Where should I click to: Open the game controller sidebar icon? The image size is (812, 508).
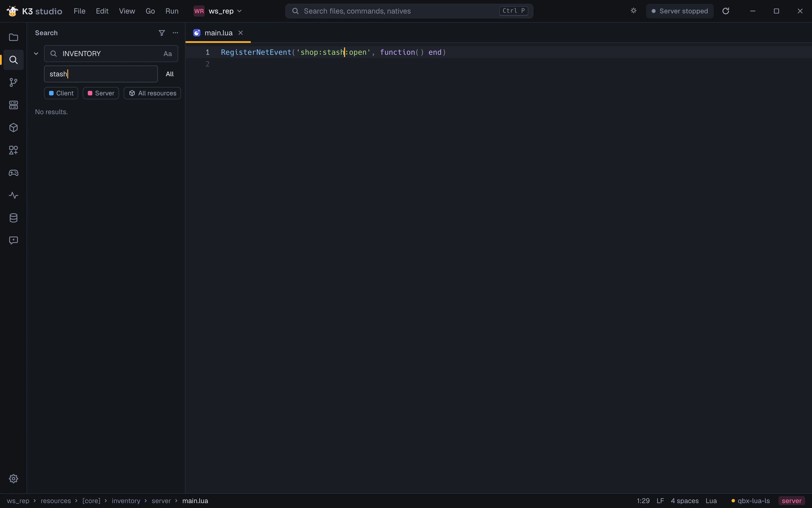(x=13, y=173)
